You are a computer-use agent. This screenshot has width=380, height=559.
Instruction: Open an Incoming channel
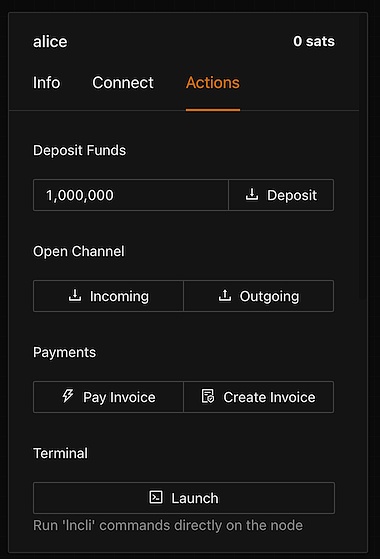[108, 296]
